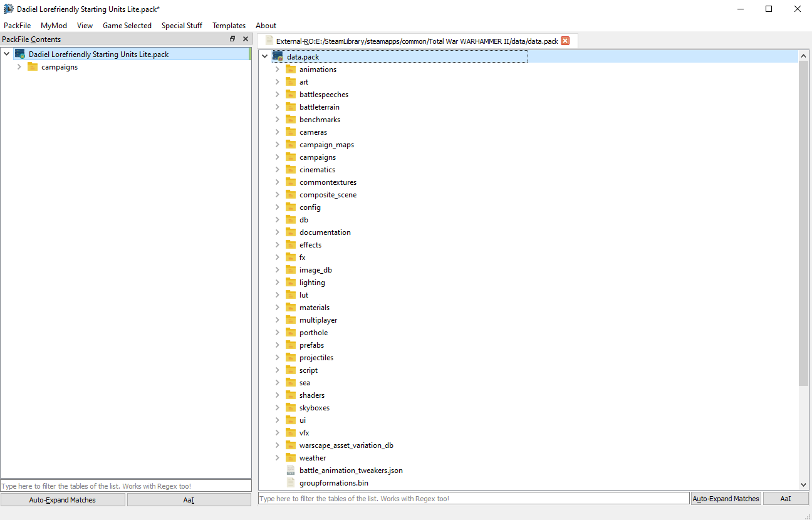The width and height of the screenshot is (812, 520).
Task: Click the art folder icon
Action: (291, 82)
